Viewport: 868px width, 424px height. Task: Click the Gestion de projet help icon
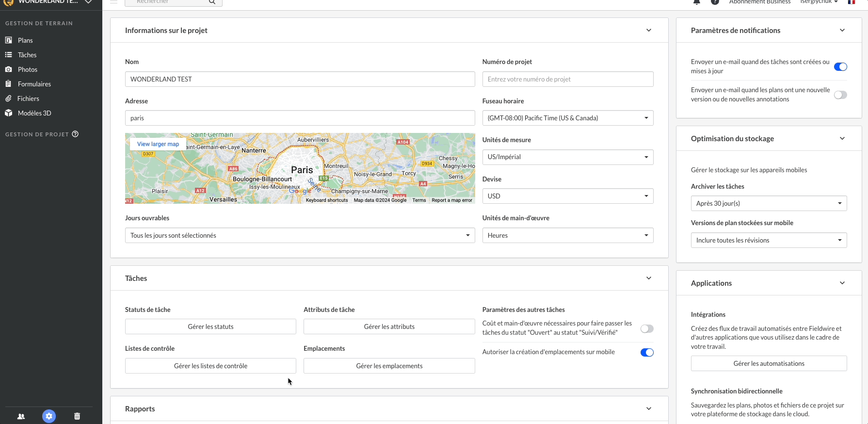pos(75,134)
